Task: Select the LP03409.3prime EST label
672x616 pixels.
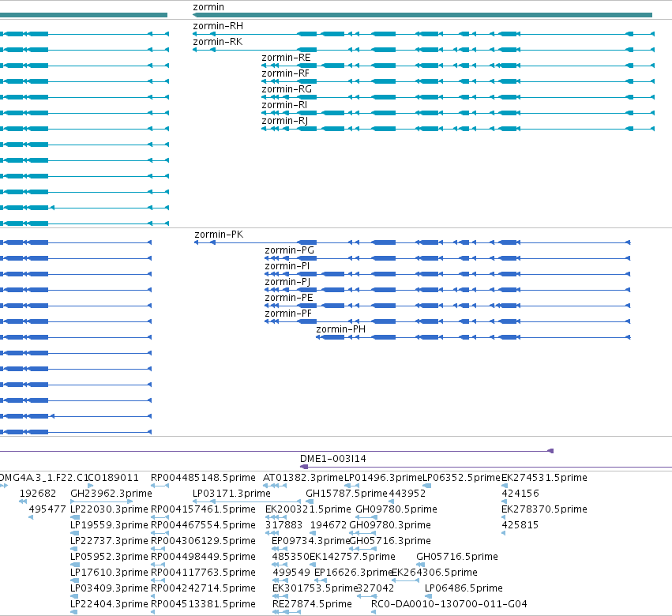Action: 109,589
